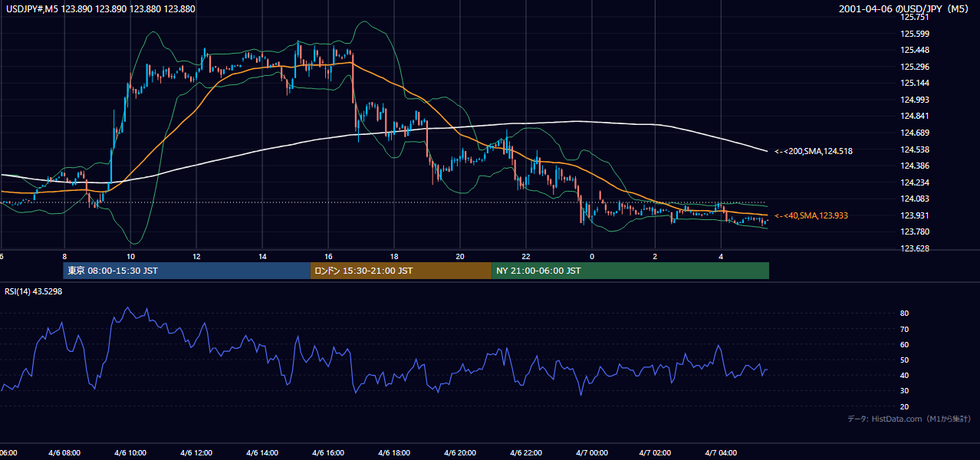This screenshot has height=460, width=980.
Task: Click price axis label 125.296
Action: (916, 67)
